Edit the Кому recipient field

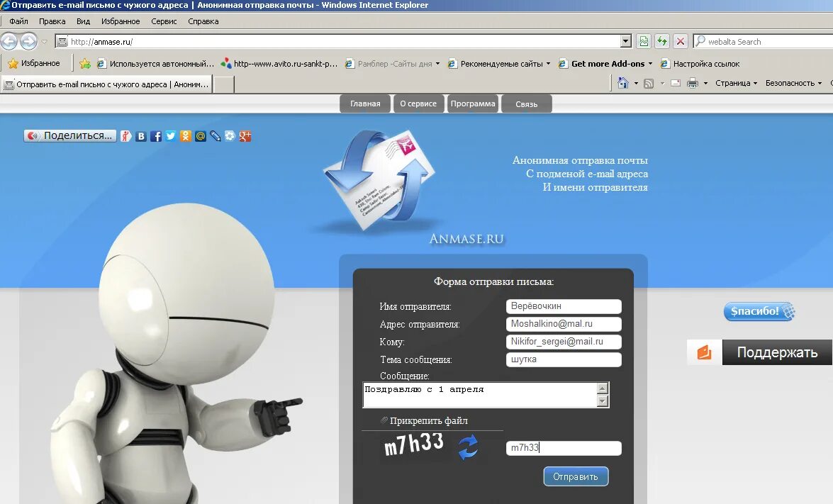(564, 342)
